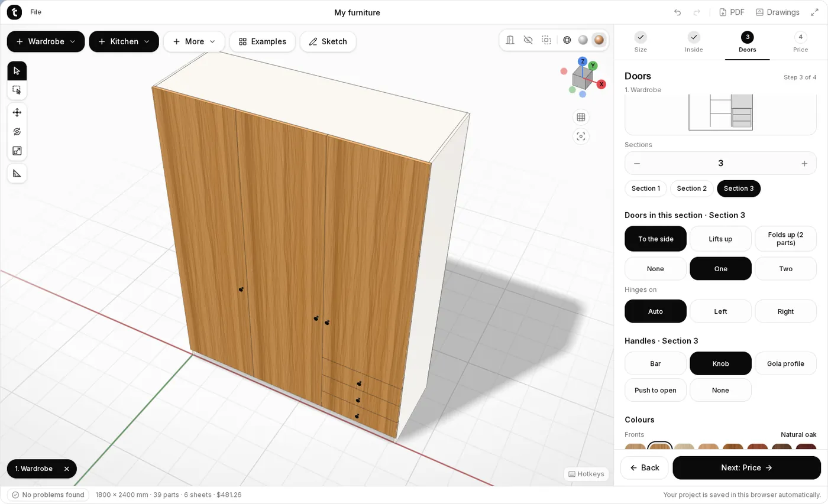Click the app logo in the top-left corner
Screen dimensions: 828x504
tap(14, 12)
